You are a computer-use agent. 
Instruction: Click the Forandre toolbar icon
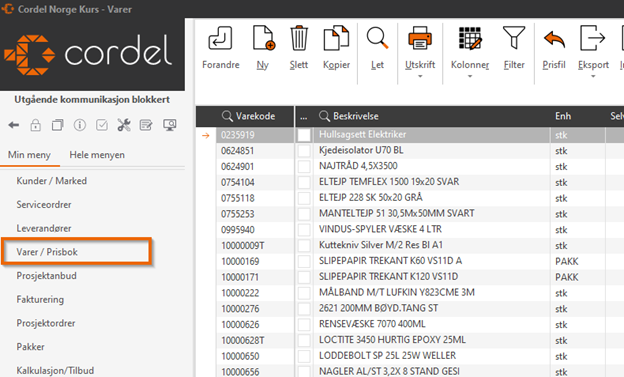[220, 39]
